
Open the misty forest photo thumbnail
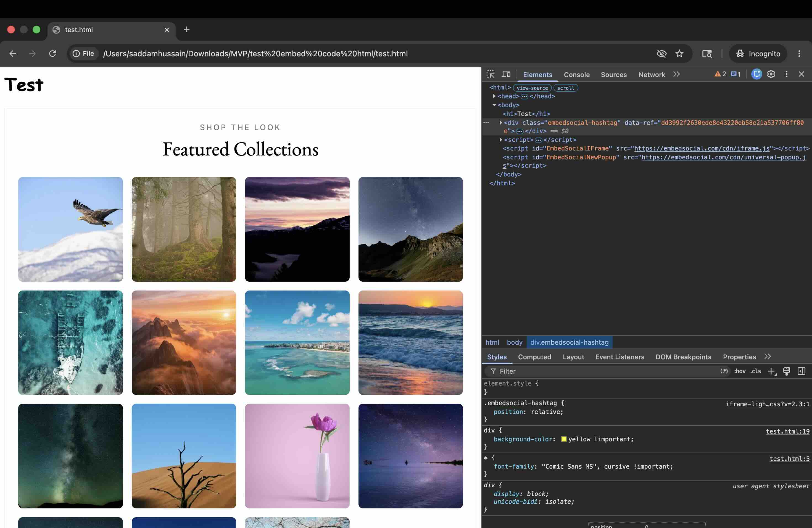point(184,229)
